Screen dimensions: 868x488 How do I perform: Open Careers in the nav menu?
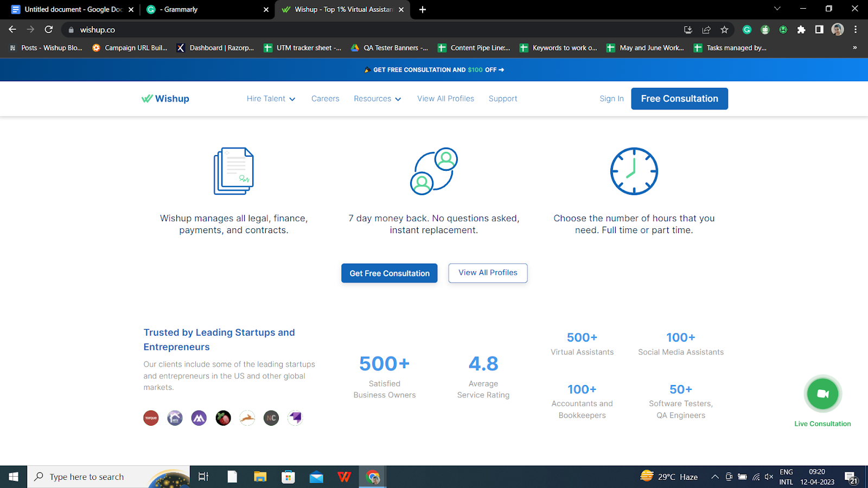(325, 99)
